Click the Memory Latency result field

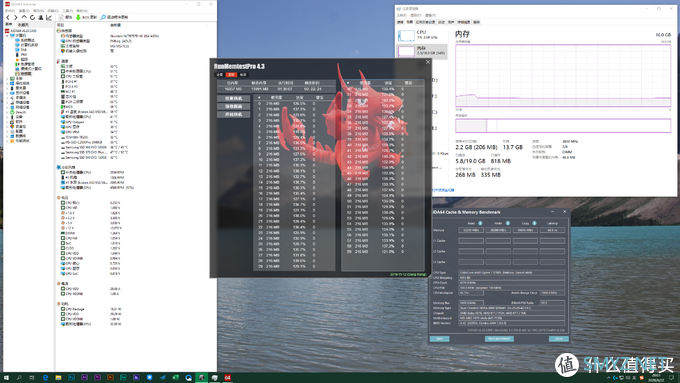point(552,230)
